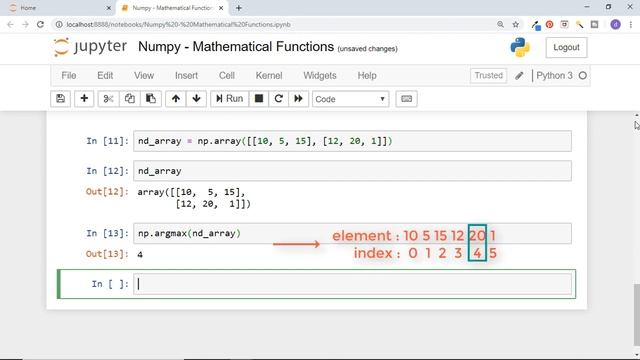Cut selected cells with the scissors icon

[109, 99]
